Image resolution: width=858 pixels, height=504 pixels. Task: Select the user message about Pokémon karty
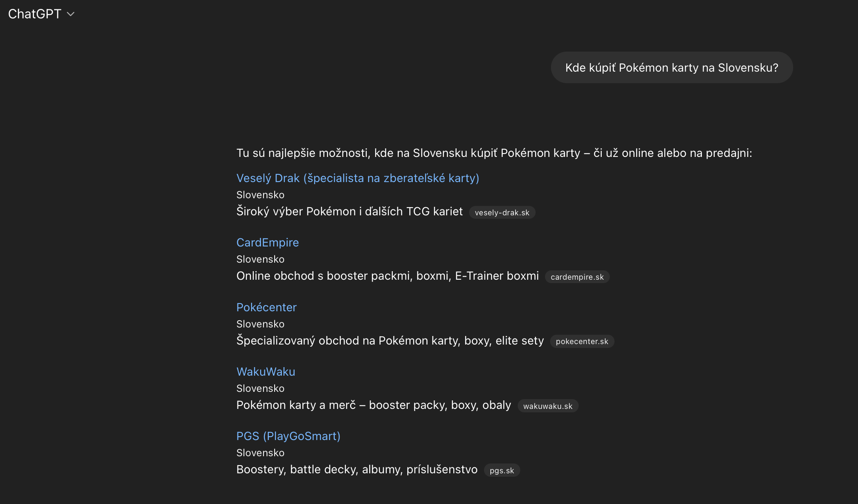672,68
